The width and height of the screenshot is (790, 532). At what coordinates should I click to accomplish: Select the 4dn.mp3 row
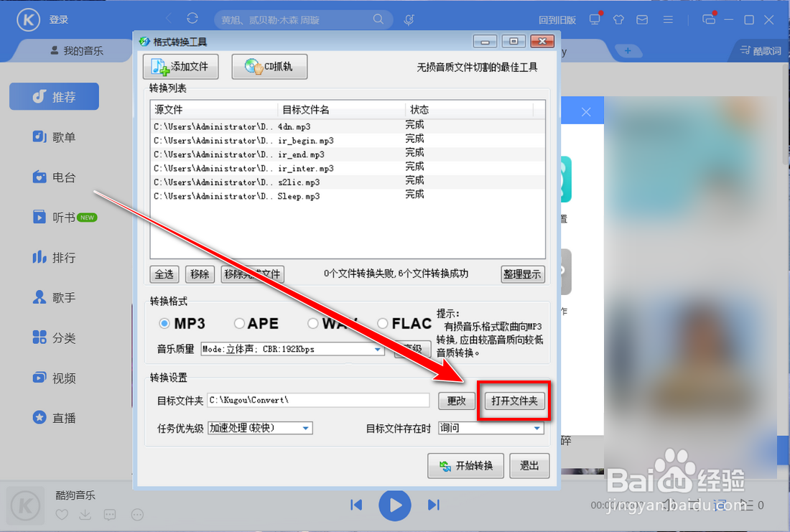coord(348,126)
